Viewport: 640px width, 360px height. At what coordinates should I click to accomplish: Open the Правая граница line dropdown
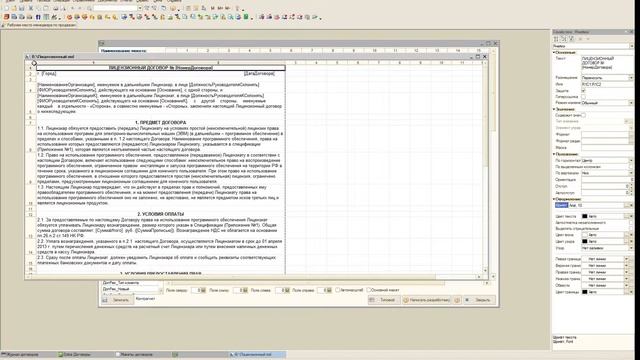tap(627, 272)
